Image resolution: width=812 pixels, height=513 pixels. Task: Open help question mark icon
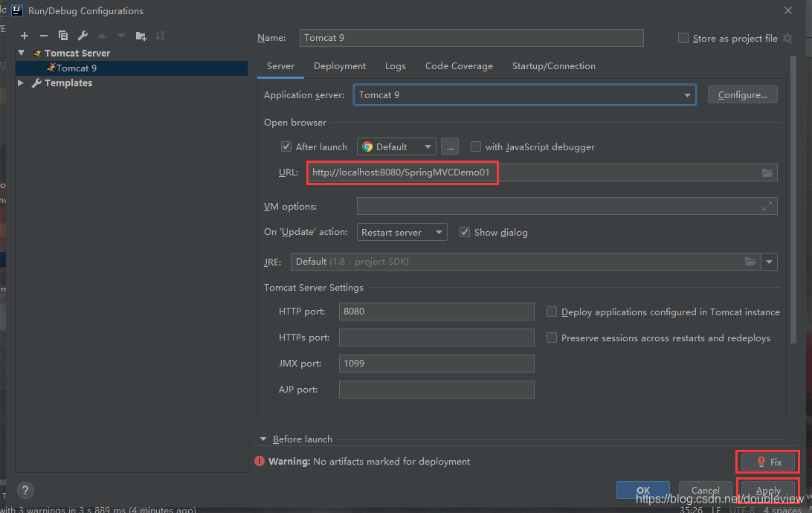(x=25, y=490)
